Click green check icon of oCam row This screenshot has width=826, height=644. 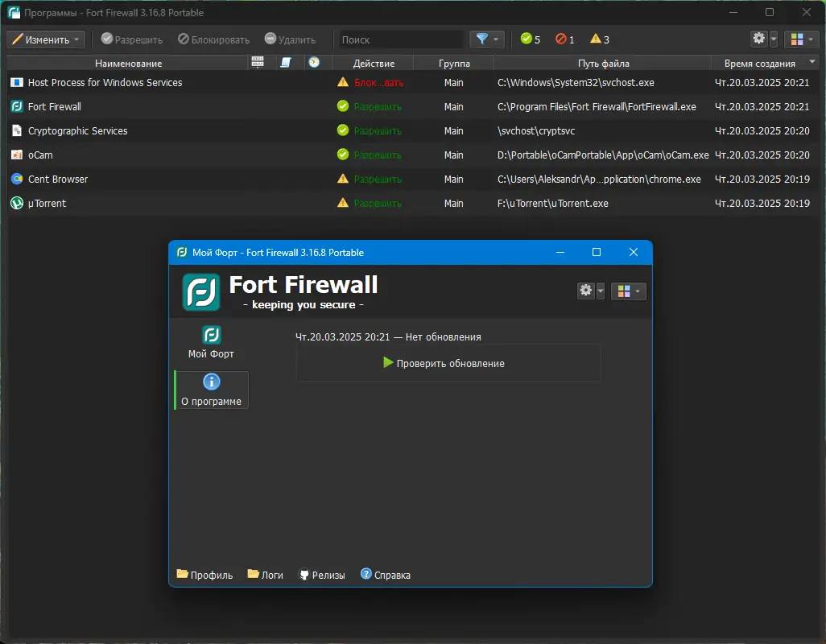tap(343, 155)
